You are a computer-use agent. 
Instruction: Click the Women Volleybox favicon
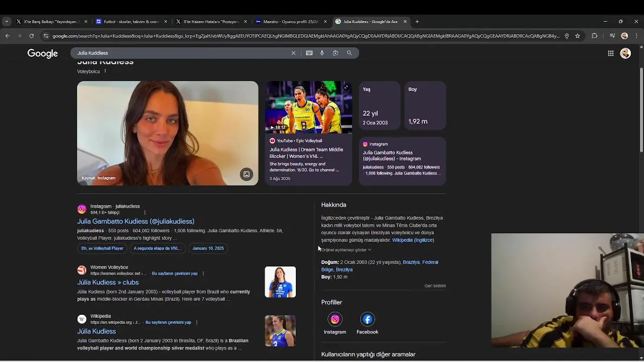pos(82,270)
